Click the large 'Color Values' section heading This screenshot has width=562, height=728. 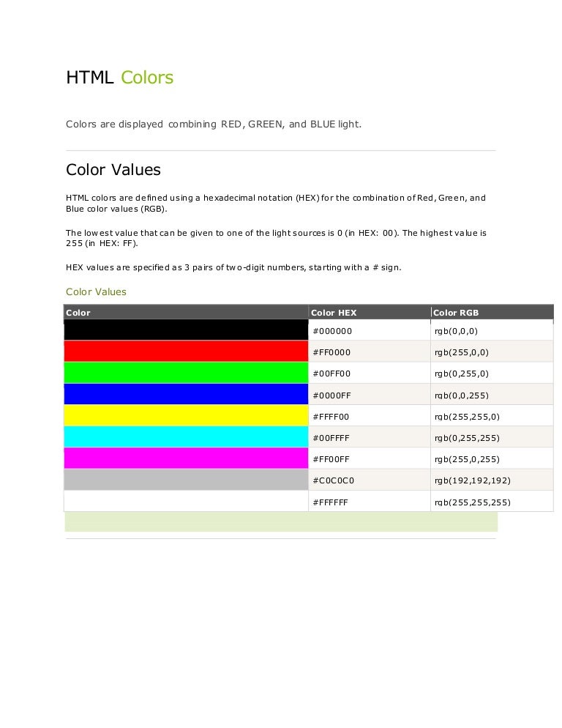[x=113, y=170]
